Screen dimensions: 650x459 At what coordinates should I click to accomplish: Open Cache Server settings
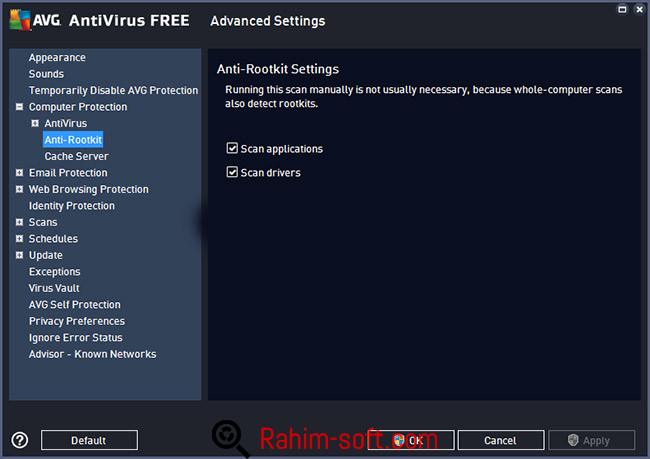[77, 156]
